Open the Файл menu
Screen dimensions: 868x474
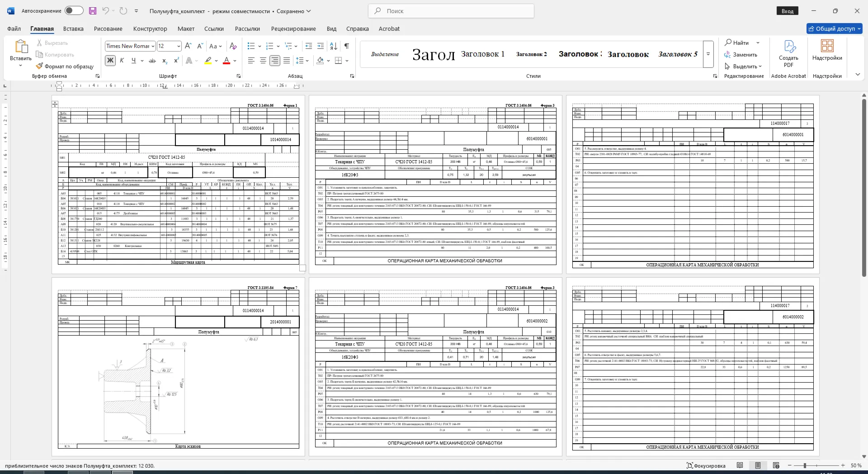pyautogui.click(x=14, y=28)
